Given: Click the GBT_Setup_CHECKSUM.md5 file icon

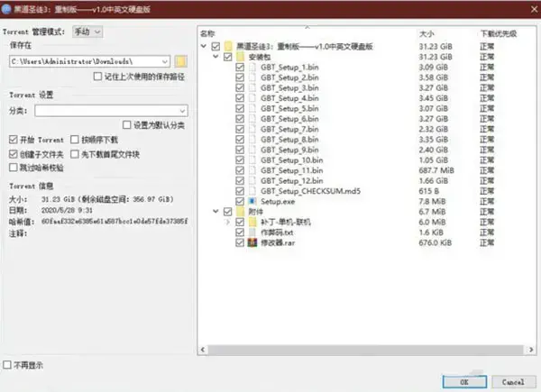Looking at the screenshot, I should tap(252, 191).
